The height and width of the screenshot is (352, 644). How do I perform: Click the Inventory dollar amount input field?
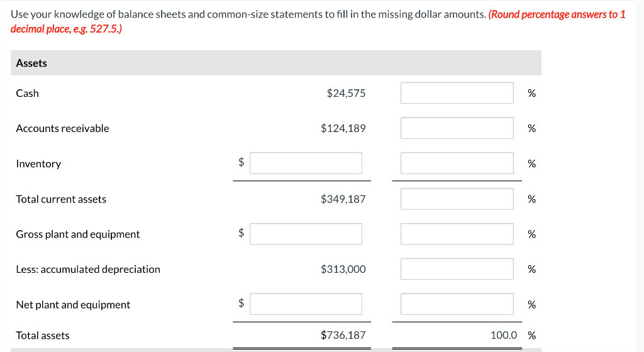coord(305,163)
